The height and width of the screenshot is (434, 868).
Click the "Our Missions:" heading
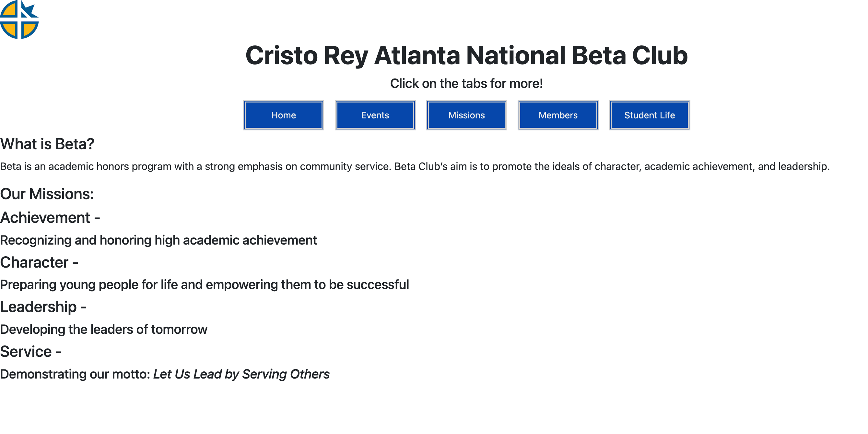[47, 194]
